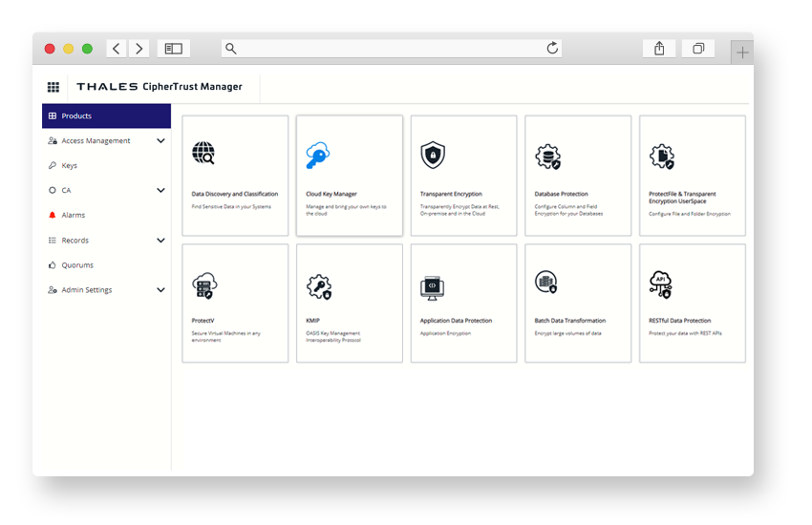The width and height of the screenshot is (812, 525).
Task: Expand the CA menu chevron
Action: pyautogui.click(x=161, y=190)
